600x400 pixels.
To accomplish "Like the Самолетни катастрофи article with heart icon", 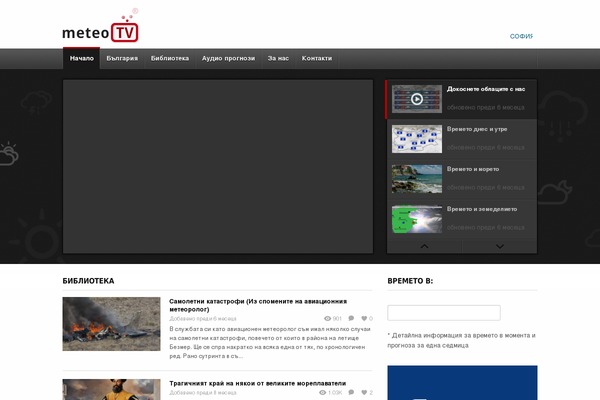I will click(x=364, y=318).
